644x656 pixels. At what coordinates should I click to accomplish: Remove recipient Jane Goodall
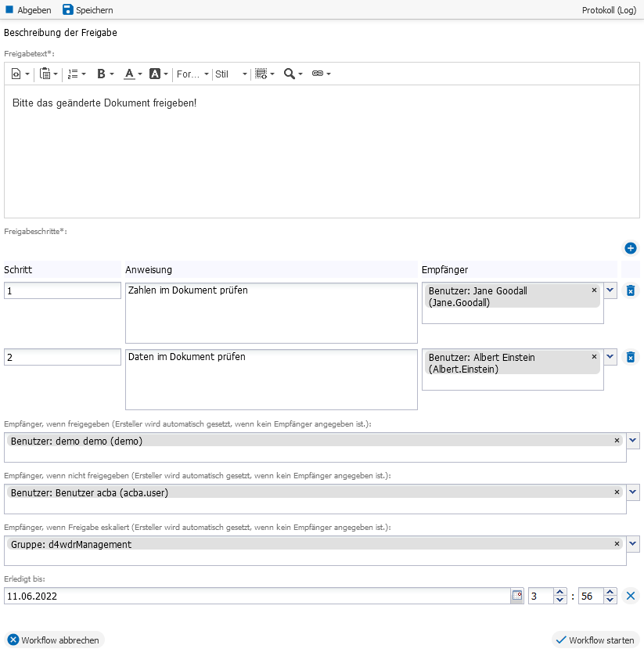click(594, 290)
